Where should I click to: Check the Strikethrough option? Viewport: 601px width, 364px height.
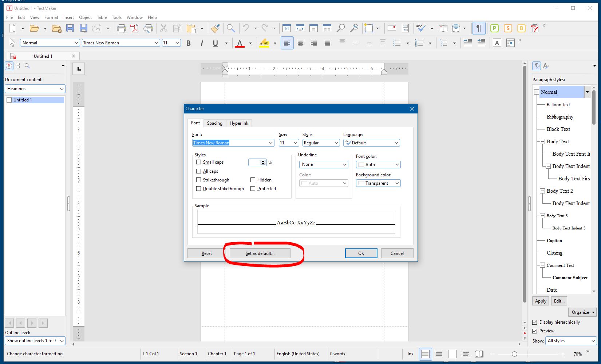click(198, 180)
